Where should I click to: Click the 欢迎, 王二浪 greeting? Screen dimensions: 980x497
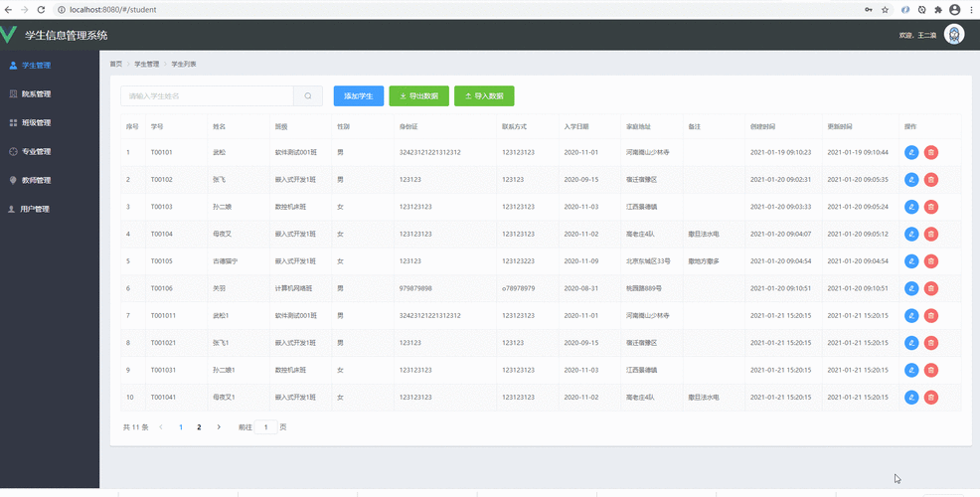(x=917, y=36)
